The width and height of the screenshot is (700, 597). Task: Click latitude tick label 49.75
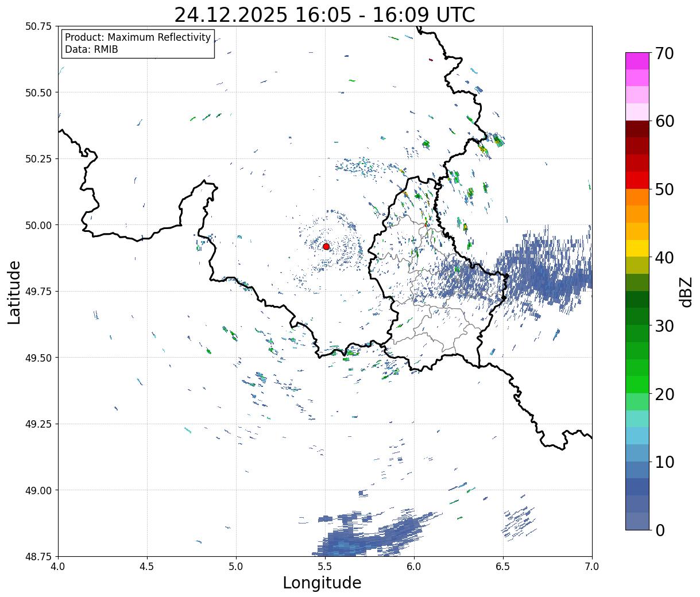[x=38, y=292]
